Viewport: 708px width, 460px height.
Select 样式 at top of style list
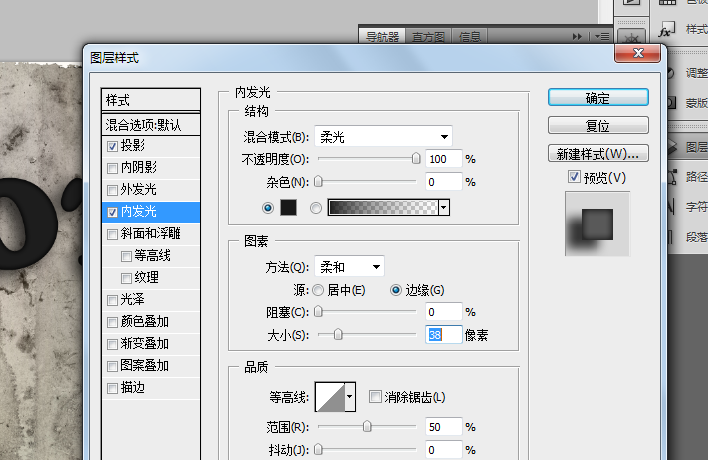click(x=151, y=100)
